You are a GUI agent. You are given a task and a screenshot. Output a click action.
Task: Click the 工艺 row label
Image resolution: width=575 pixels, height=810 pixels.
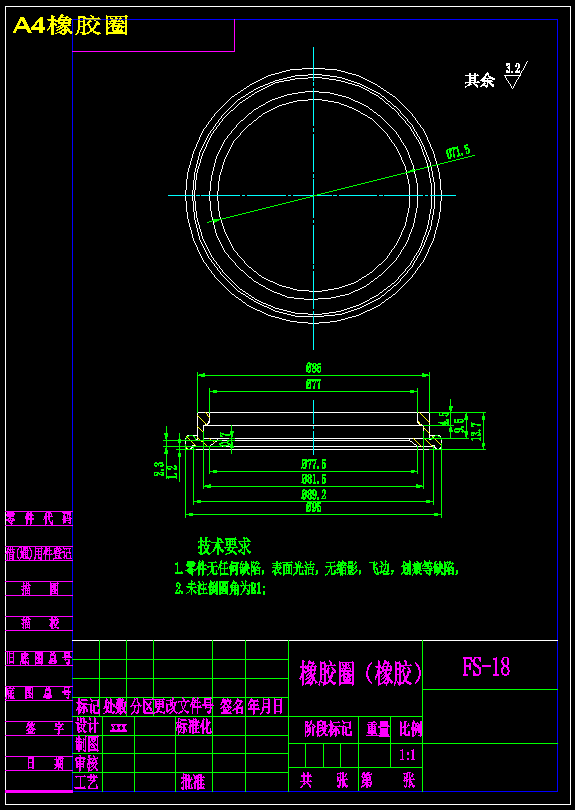(87, 782)
